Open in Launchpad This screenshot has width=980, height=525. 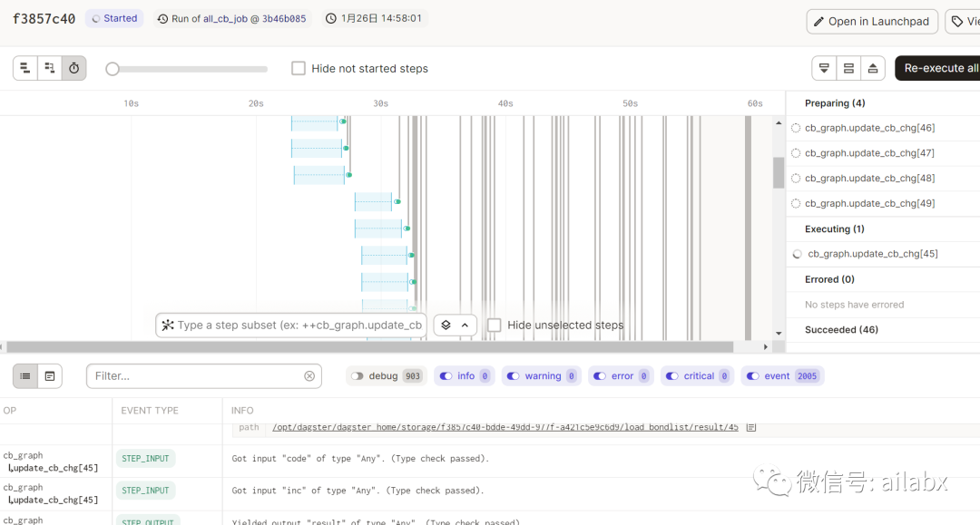click(872, 22)
